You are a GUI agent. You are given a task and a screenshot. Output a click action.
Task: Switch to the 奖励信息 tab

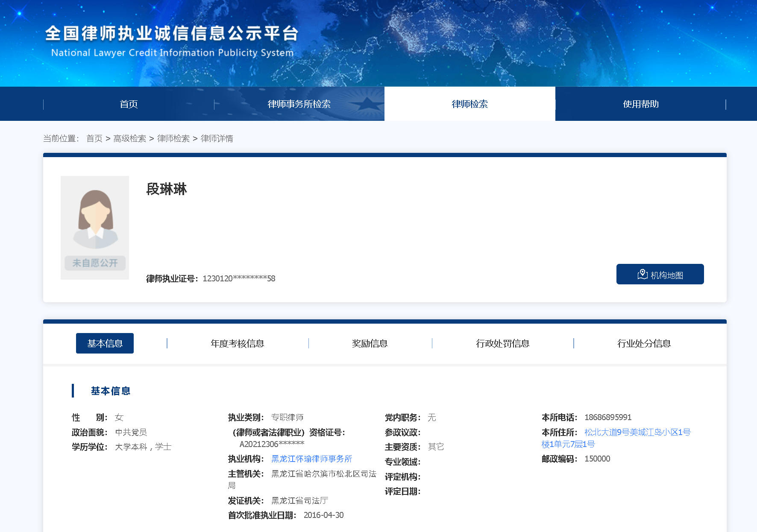click(370, 343)
